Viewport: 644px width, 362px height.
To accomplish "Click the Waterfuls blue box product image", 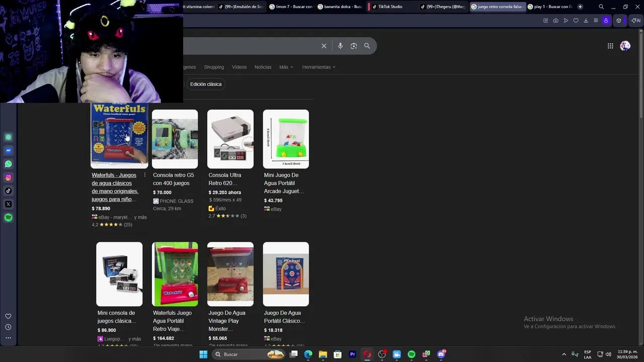I will point(119,135).
